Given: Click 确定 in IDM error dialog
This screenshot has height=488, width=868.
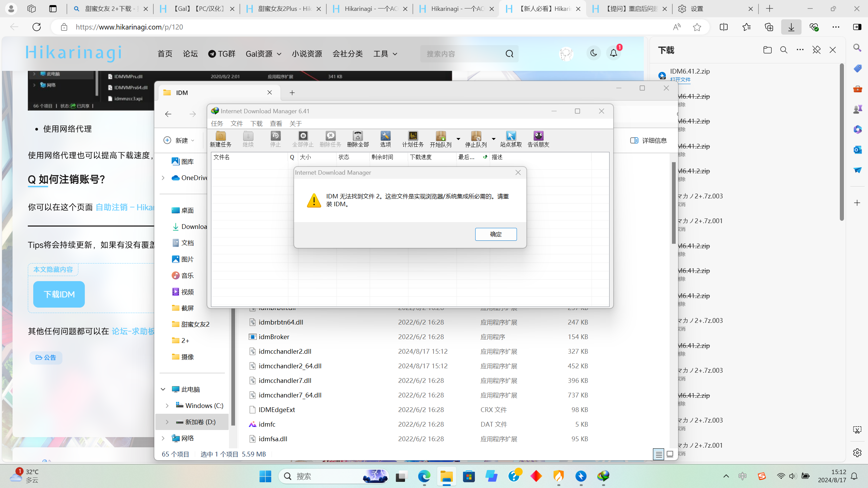Looking at the screenshot, I should (496, 234).
